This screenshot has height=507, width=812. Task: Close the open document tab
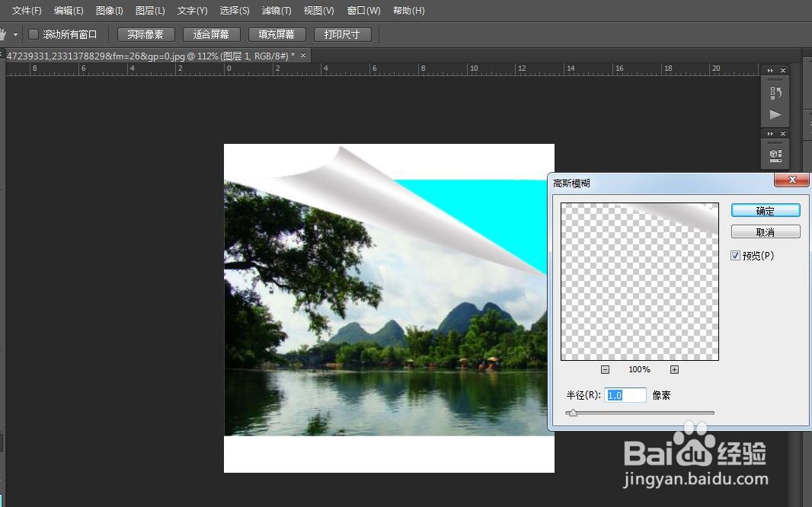pyautogui.click(x=303, y=56)
